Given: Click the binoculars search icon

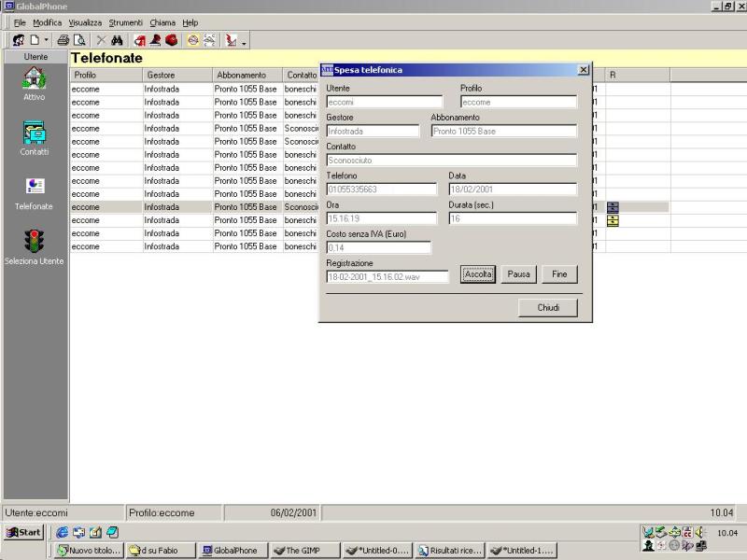Looking at the screenshot, I should 118,41.
